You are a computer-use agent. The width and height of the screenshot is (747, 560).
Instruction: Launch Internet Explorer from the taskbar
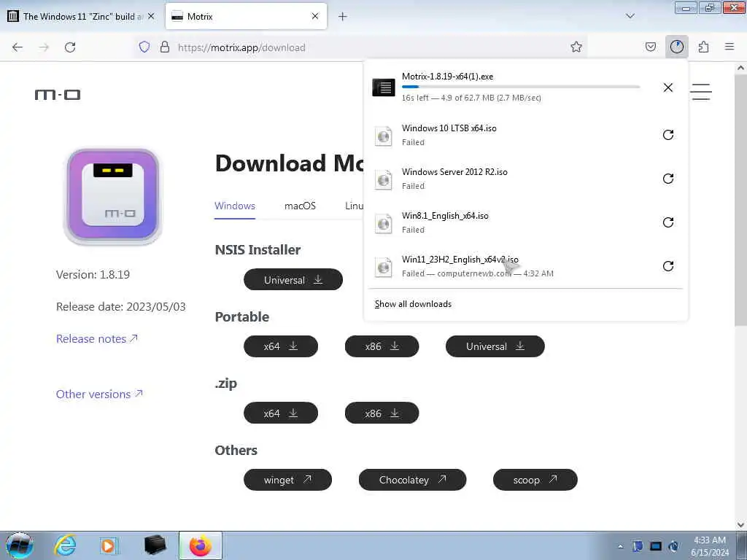(x=65, y=545)
